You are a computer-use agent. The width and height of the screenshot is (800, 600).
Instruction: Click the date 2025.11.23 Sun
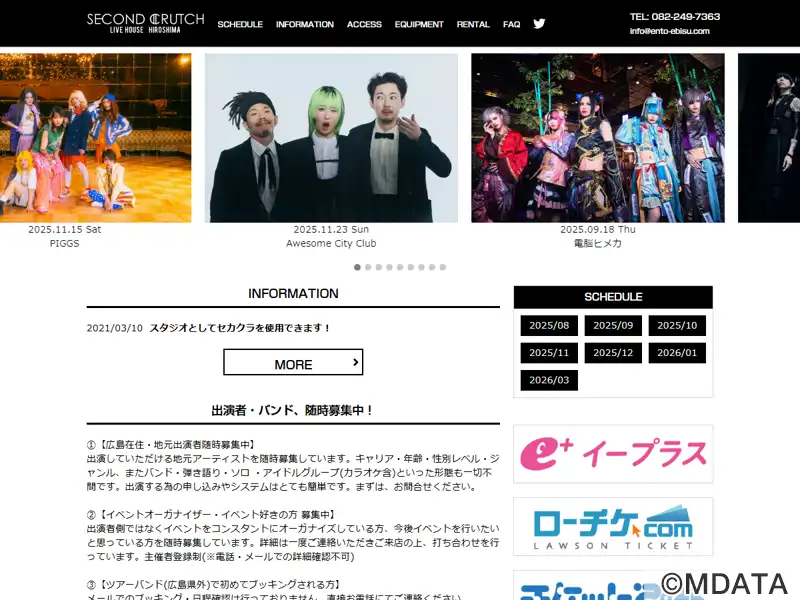click(331, 230)
